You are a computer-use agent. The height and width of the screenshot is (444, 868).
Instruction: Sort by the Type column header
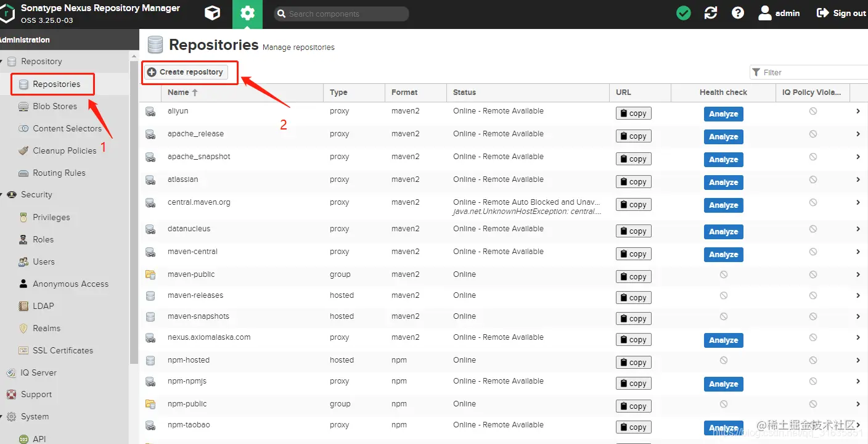click(x=354, y=92)
